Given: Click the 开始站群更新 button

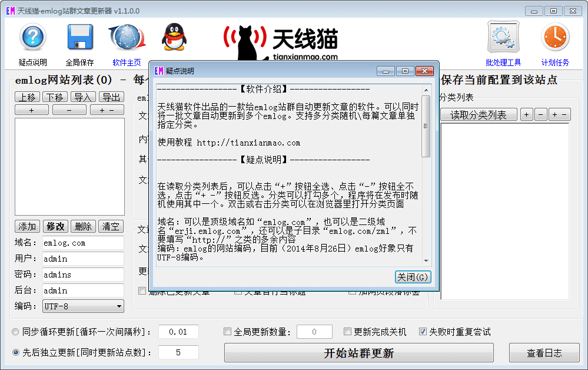Looking at the screenshot, I should pyautogui.click(x=359, y=353).
